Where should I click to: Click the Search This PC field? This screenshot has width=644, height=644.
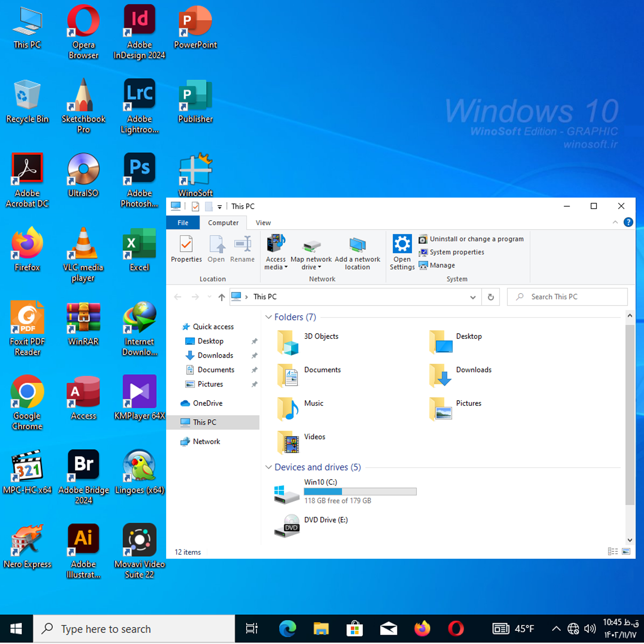[x=567, y=297]
